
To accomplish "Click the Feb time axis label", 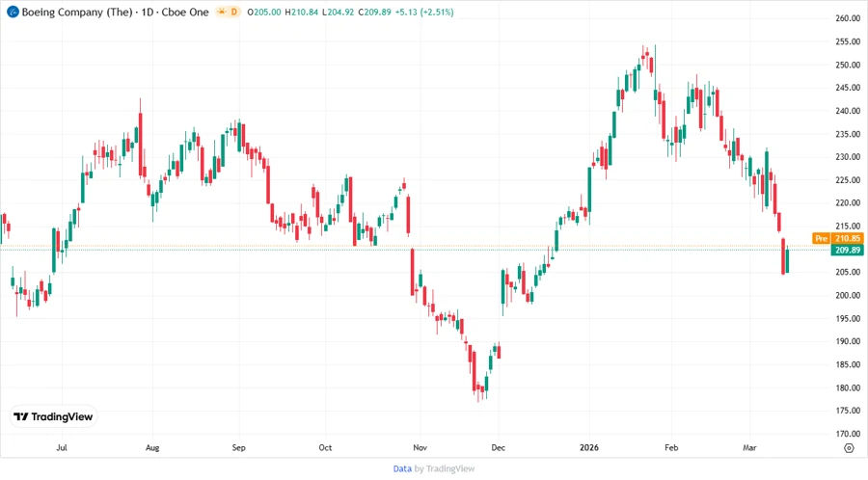I will [671, 447].
